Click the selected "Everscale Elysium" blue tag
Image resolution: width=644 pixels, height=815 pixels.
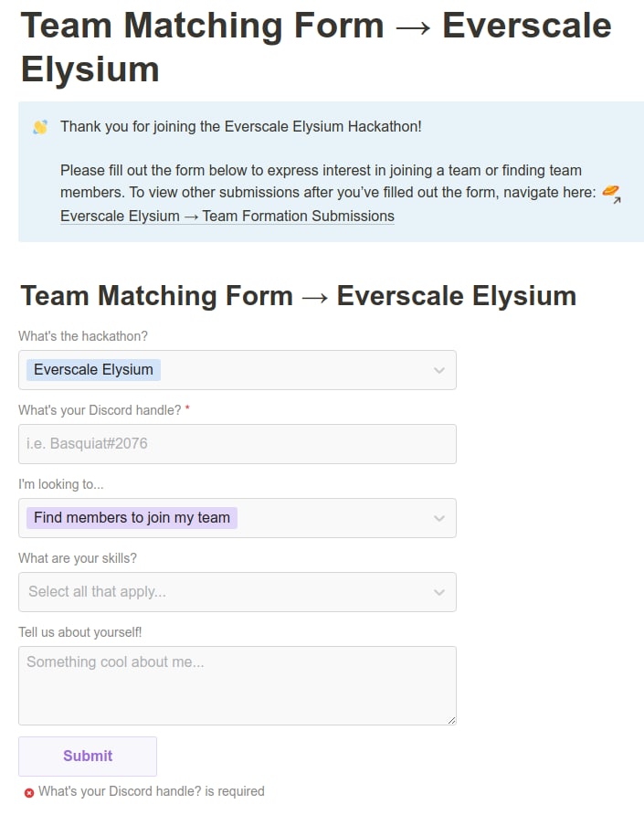point(93,370)
